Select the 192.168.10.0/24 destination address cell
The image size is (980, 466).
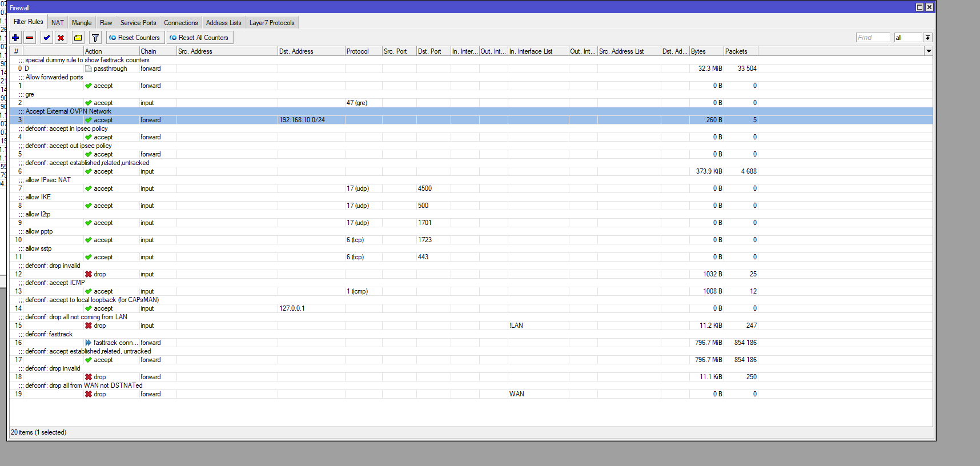click(302, 120)
